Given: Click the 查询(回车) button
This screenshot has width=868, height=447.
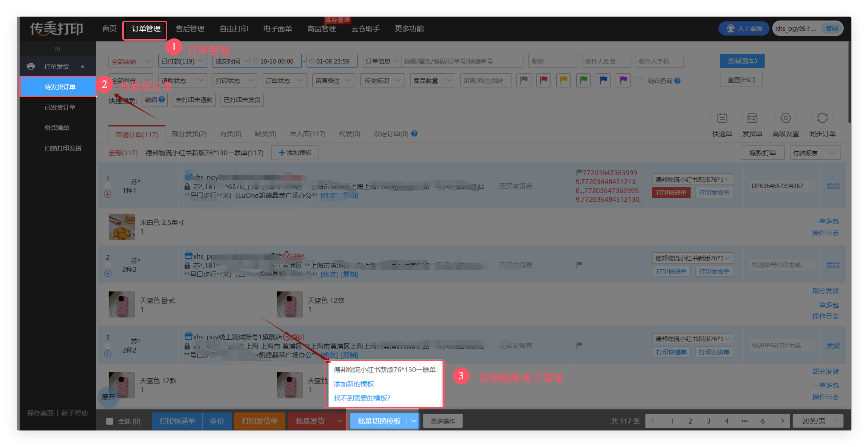Looking at the screenshot, I should (742, 61).
